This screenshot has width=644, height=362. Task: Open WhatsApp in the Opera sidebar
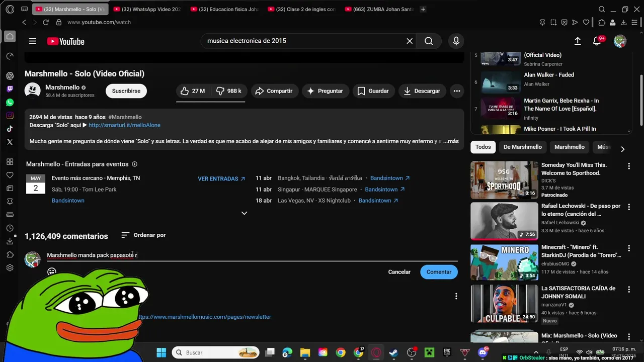(x=10, y=102)
